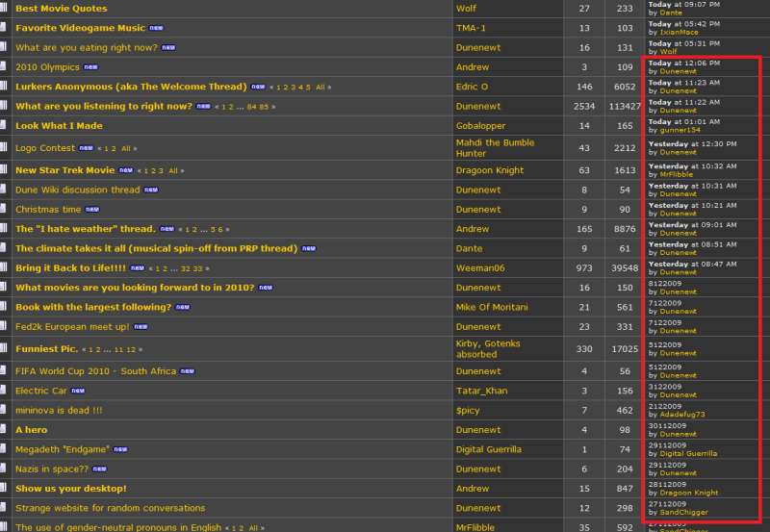Click the 'new' badge beside Logo Contest
Screen dimensions: 770x532
(x=86, y=148)
